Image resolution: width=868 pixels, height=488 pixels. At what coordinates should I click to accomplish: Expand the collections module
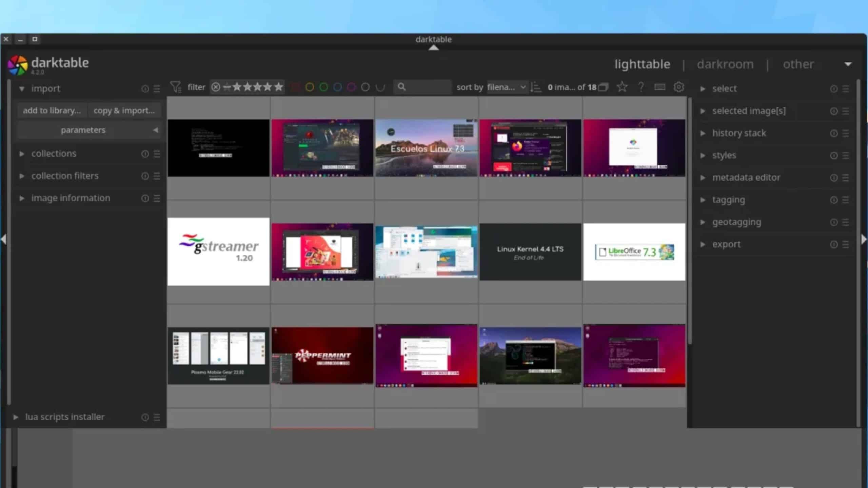tap(22, 154)
